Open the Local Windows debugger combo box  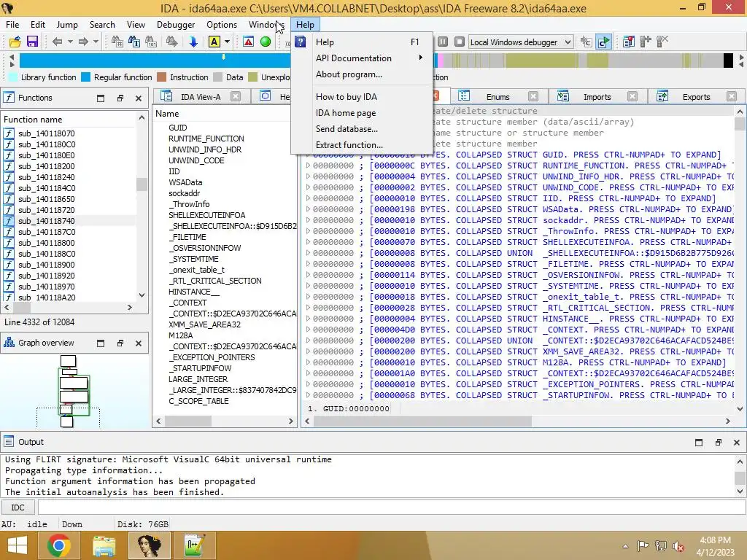[521, 42]
